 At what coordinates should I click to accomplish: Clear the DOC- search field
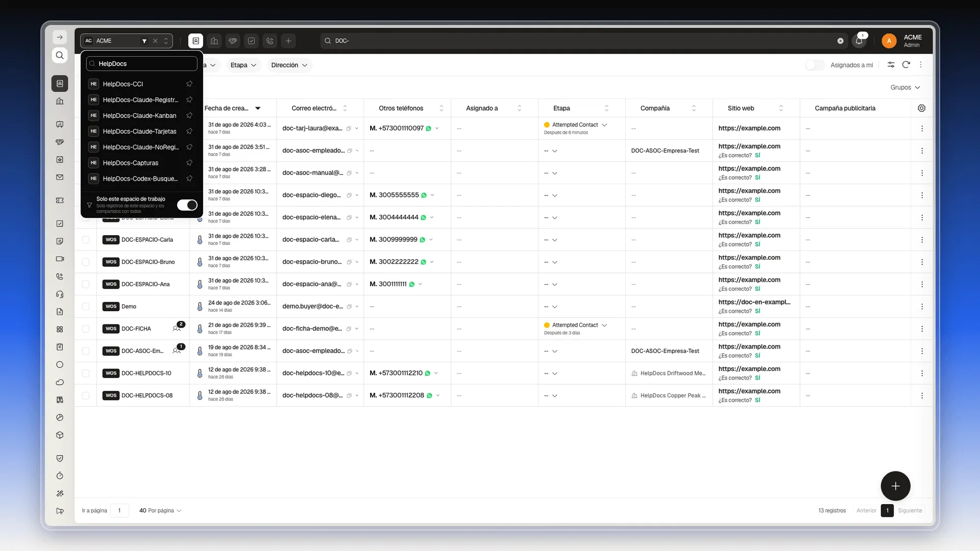(840, 41)
